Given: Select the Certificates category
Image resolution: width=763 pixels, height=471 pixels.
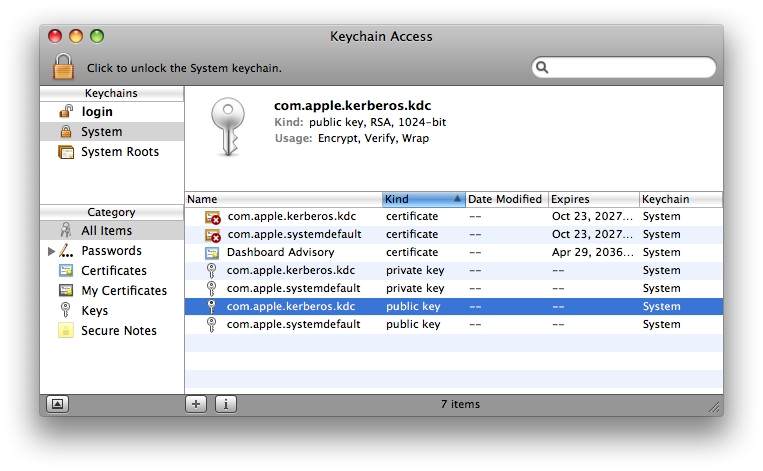Looking at the screenshot, I should [x=113, y=271].
